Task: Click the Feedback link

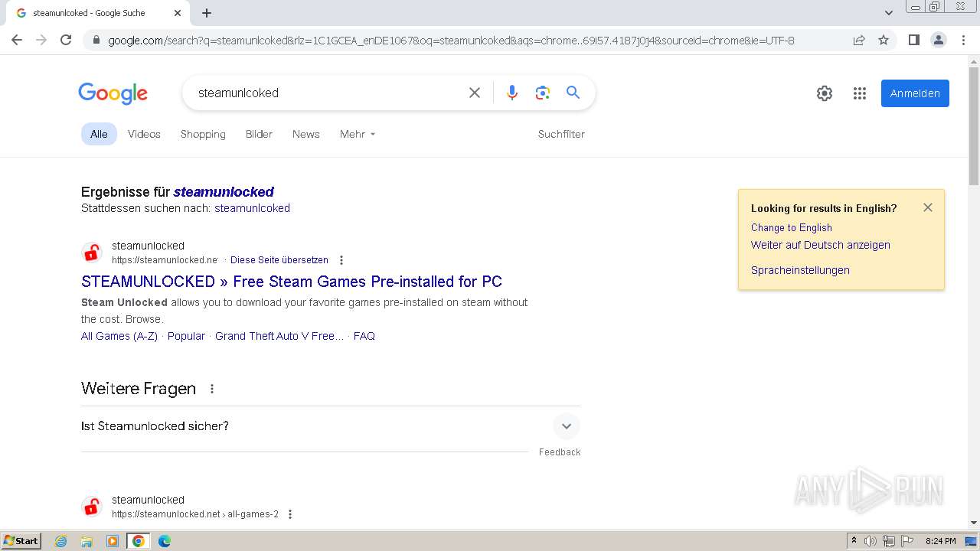Action: pos(560,452)
